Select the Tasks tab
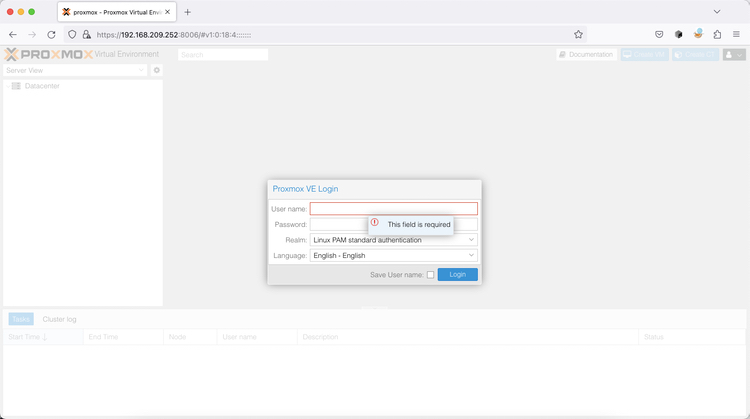750x419 pixels. 21,320
